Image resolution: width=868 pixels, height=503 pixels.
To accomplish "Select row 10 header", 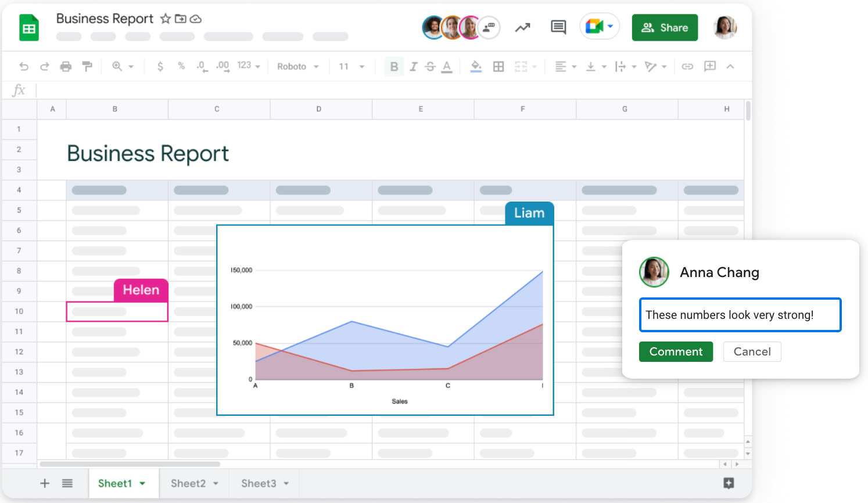I will pyautogui.click(x=19, y=311).
